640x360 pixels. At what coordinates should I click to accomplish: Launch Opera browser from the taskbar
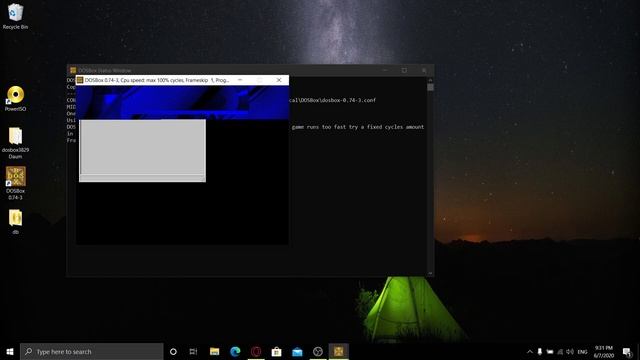(x=256, y=351)
